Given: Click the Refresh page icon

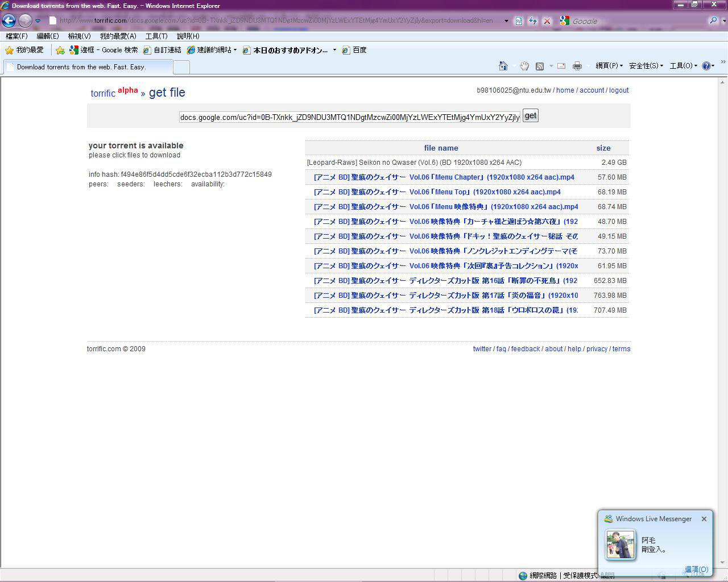Looking at the screenshot, I should (x=533, y=21).
